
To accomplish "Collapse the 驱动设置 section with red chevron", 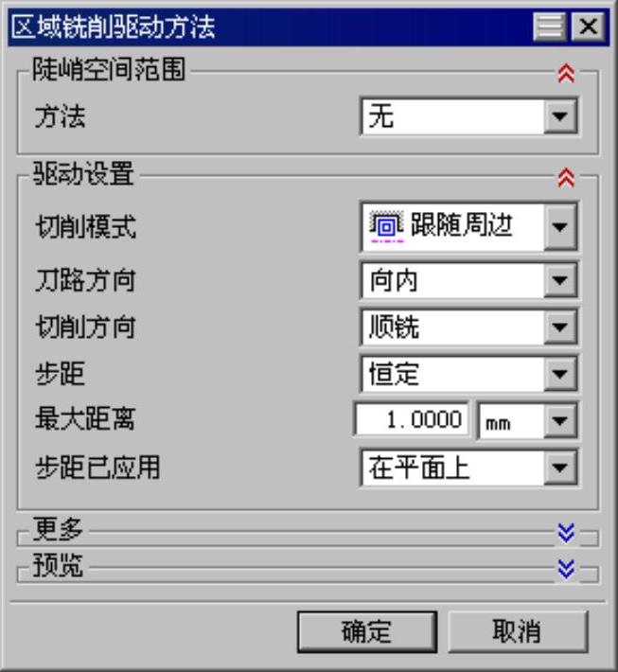I will (x=566, y=178).
